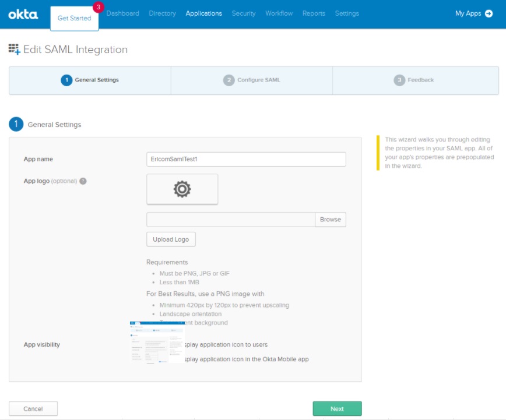Image resolution: width=506 pixels, height=420 pixels.
Task: Click the Upload Logo button
Action: [x=171, y=239]
